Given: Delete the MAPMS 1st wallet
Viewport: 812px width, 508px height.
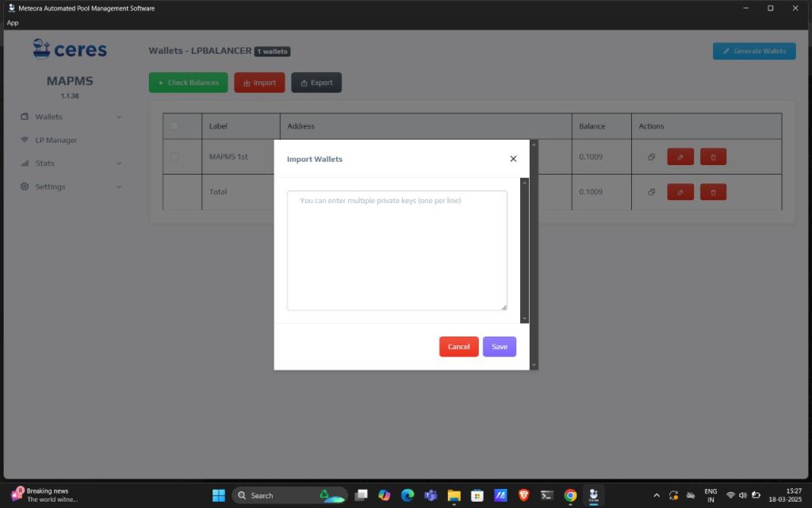Looking at the screenshot, I should [x=713, y=156].
